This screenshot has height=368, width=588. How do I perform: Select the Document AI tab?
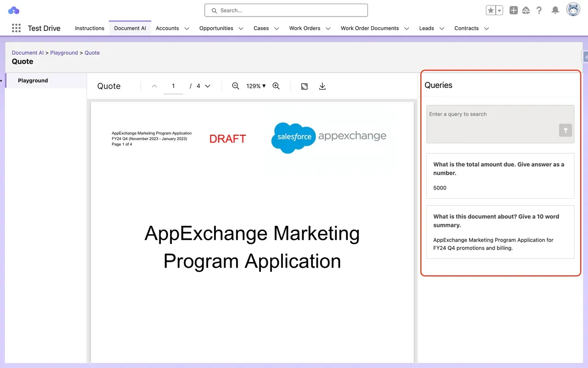point(130,28)
